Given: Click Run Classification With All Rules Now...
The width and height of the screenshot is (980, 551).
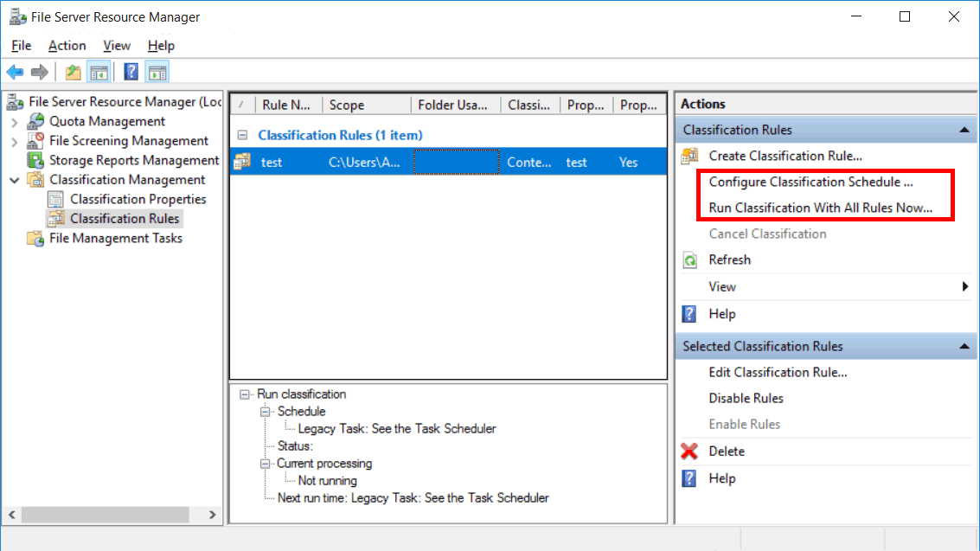Looking at the screenshot, I should (821, 208).
